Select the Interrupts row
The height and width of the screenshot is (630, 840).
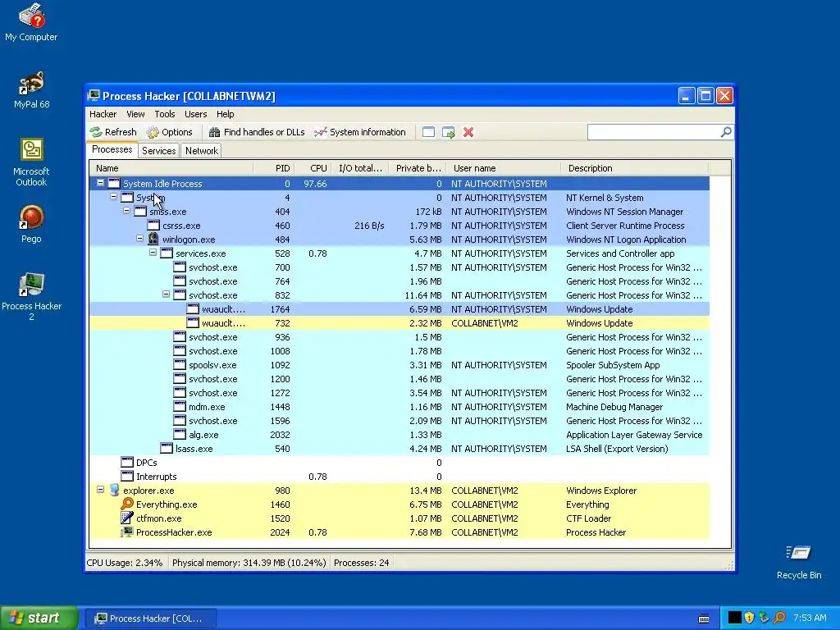399,477
